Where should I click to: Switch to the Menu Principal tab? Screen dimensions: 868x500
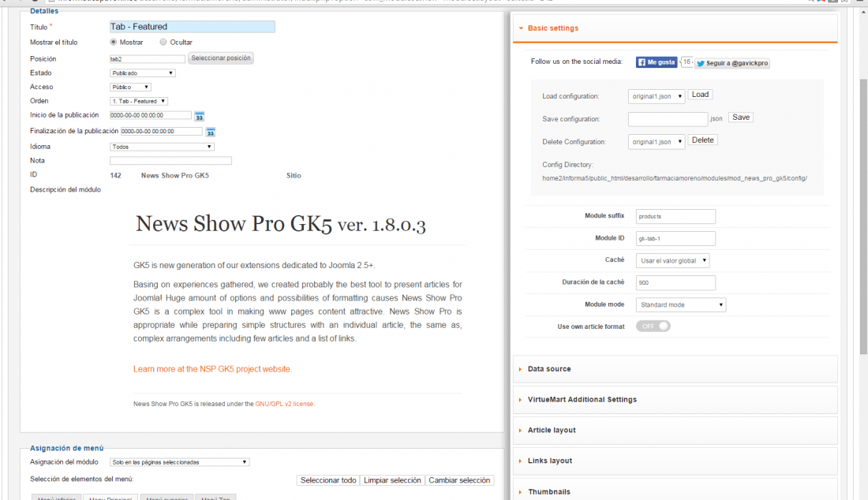click(110, 497)
